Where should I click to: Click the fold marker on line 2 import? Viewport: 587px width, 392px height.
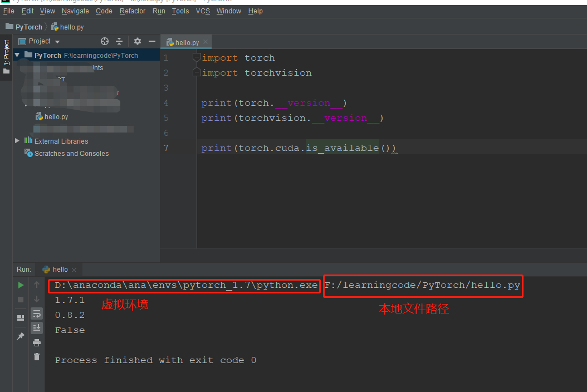coord(197,72)
